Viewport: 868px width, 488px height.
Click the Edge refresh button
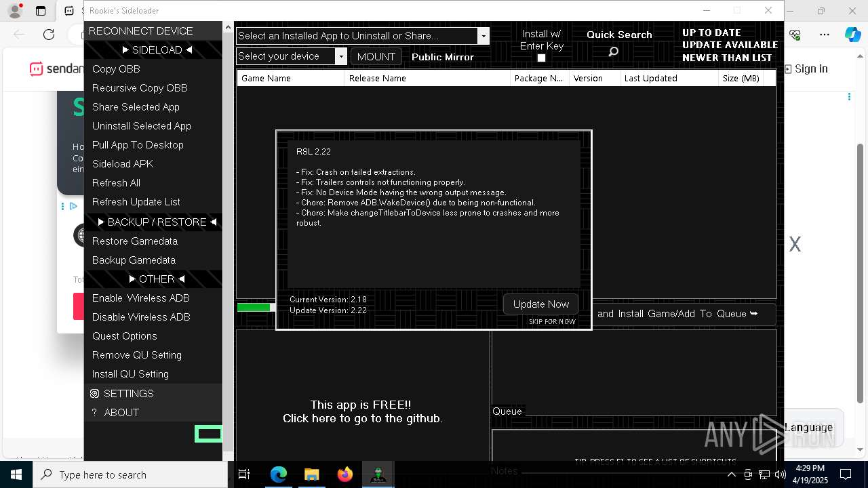(x=49, y=35)
